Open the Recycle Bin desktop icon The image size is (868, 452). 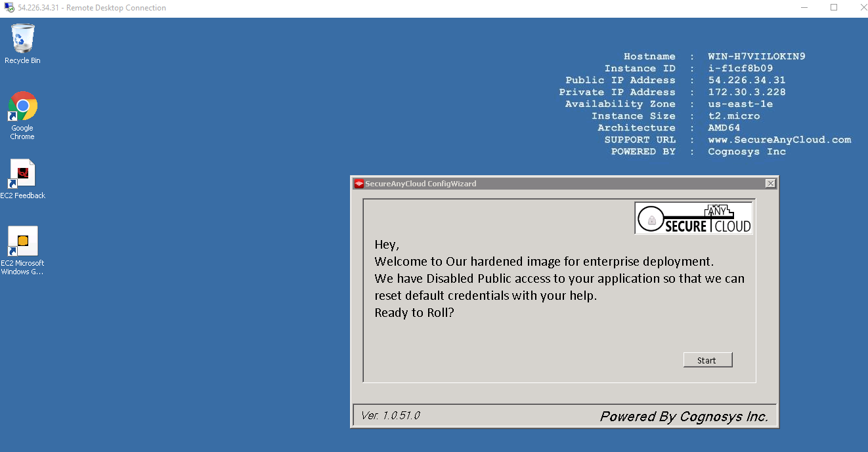point(22,39)
